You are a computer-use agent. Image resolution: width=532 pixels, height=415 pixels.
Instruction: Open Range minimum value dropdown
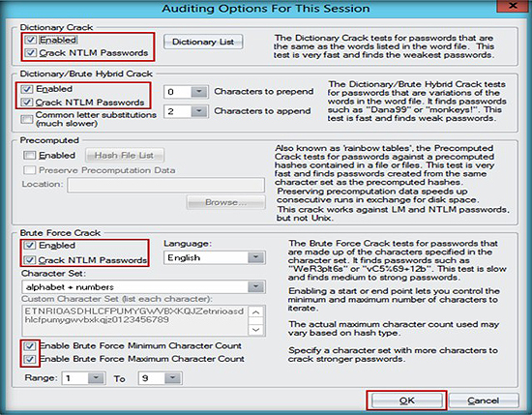click(x=96, y=377)
